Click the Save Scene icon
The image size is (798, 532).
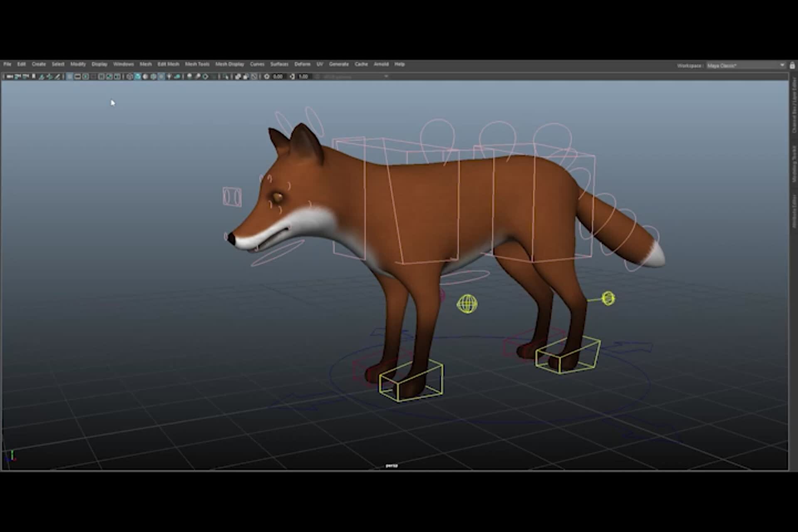tap(25, 77)
